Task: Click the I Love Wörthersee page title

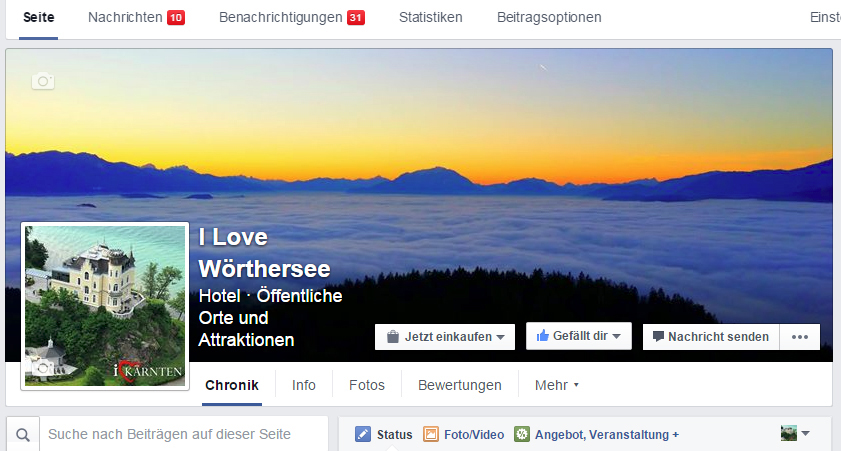Action: pos(264,253)
